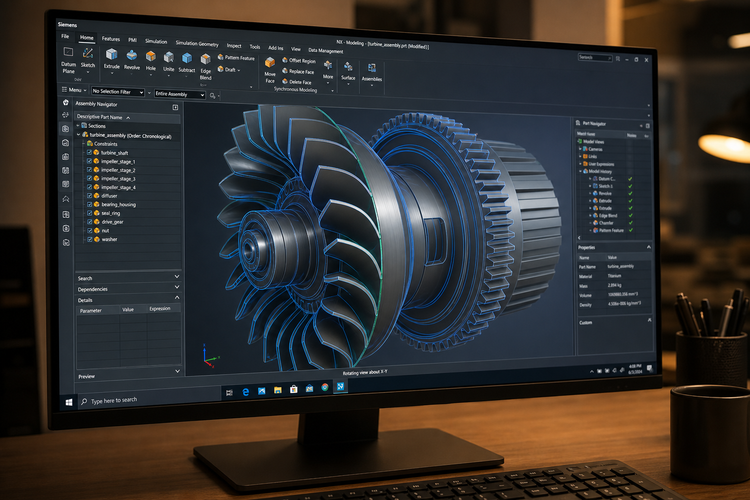
Task: Open the Task View taskbar icon
Action: [229, 393]
